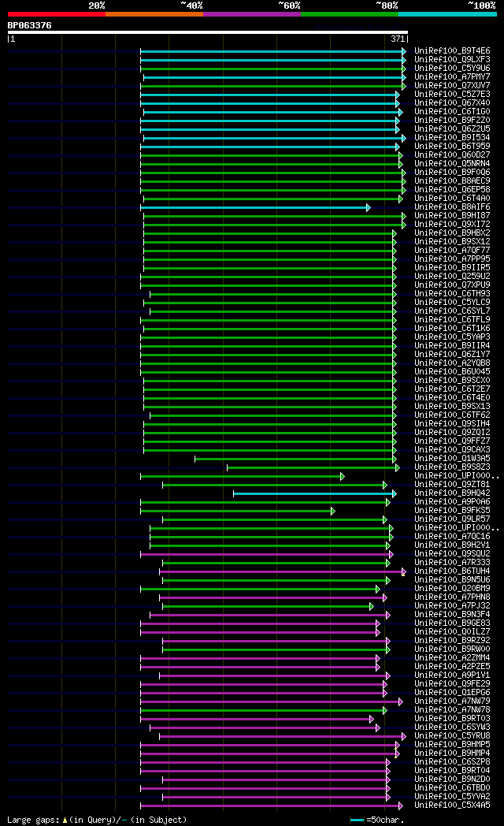The width and height of the screenshot is (504, 826).
Task: Open hit UniRef100_B6U045
Action: 452,372
